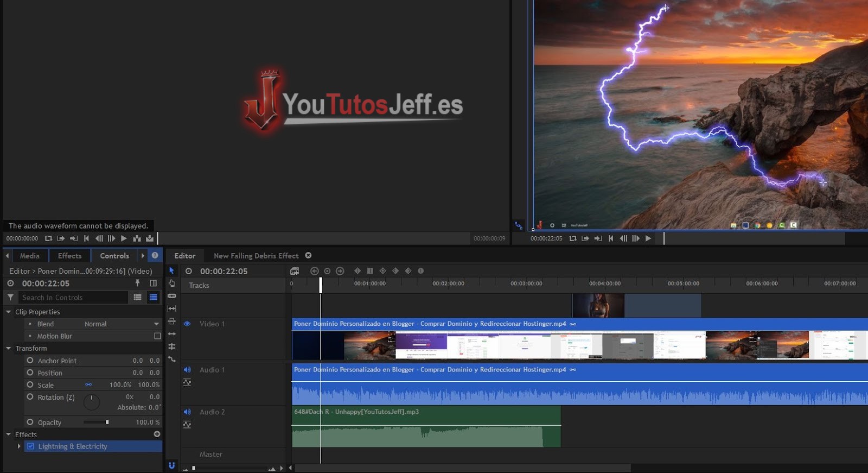Click Make Composite Shot icon in timeline toolbar
Viewport: 868px width, 473px height.
point(295,271)
